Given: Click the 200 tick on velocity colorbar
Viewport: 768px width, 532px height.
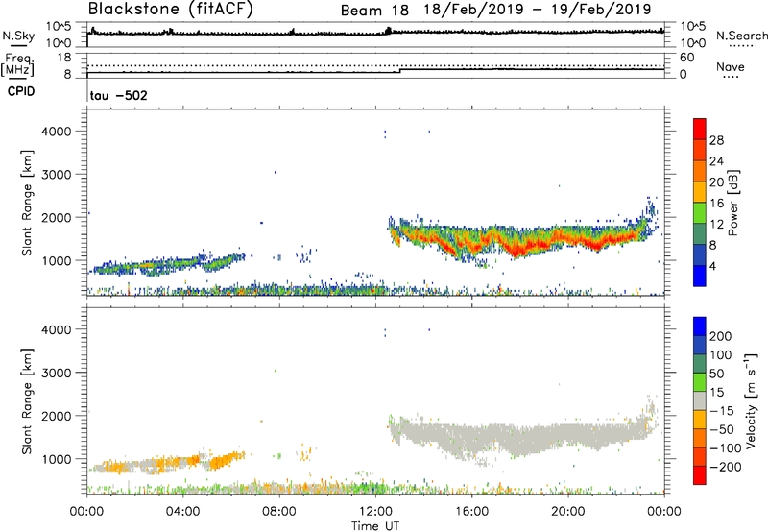Looking at the screenshot, I should pyautogui.click(x=721, y=336).
